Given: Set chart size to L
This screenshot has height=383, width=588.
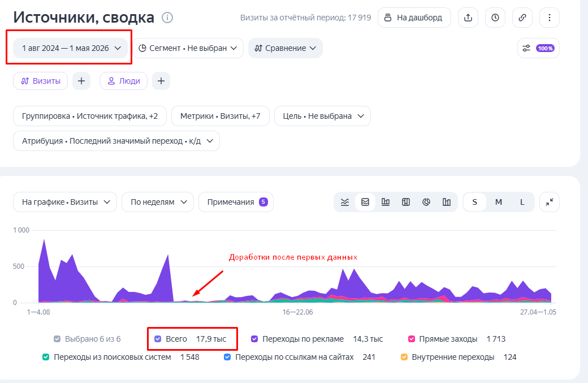Looking at the screenshot, I should point(522,202).
